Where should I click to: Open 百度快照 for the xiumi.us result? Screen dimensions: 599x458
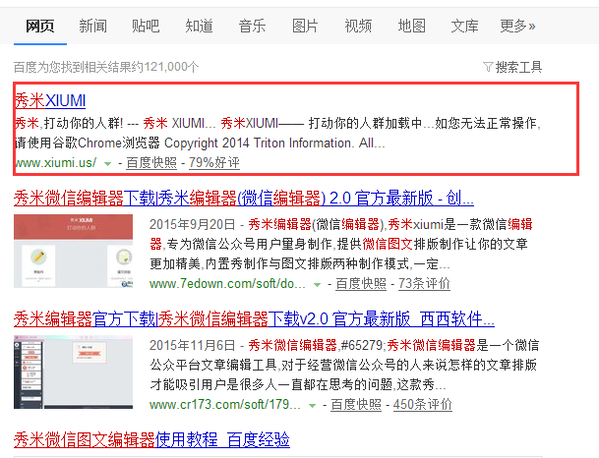152,163
